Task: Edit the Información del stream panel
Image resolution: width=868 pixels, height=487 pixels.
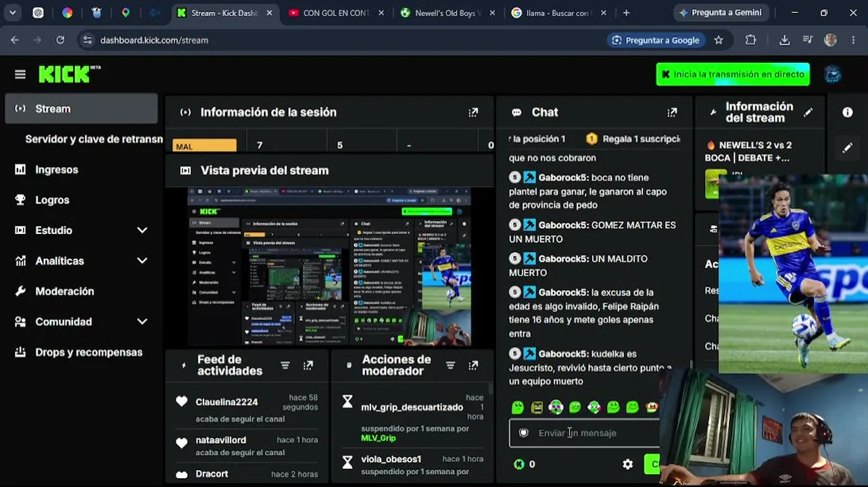Action: [808, 112]
